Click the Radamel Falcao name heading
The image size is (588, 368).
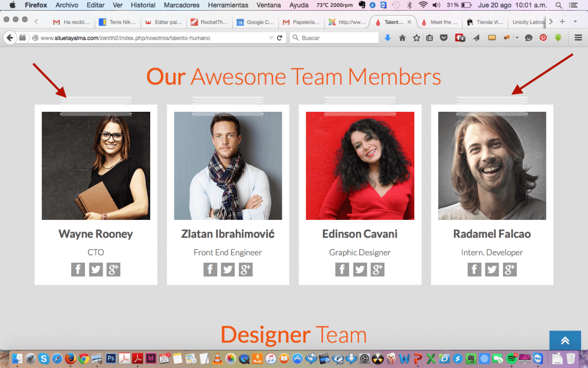click(x=492, y=234)
